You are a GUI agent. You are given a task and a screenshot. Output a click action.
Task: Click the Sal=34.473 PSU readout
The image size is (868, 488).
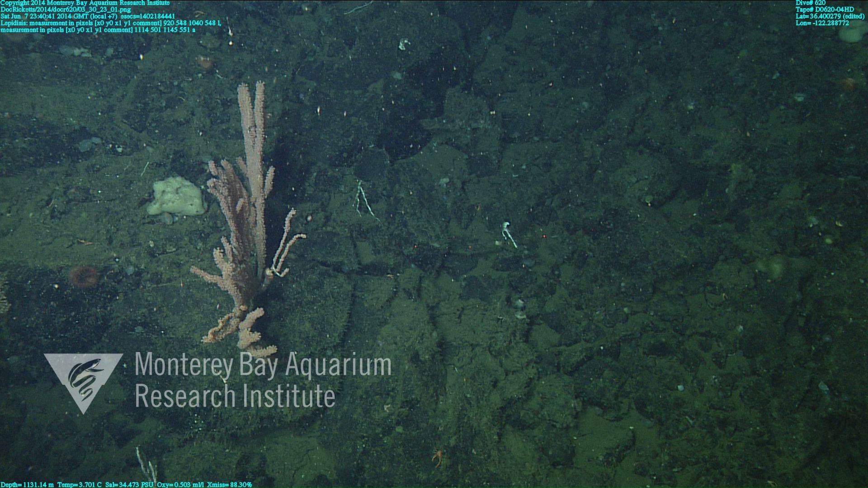(x=129, y=484)
